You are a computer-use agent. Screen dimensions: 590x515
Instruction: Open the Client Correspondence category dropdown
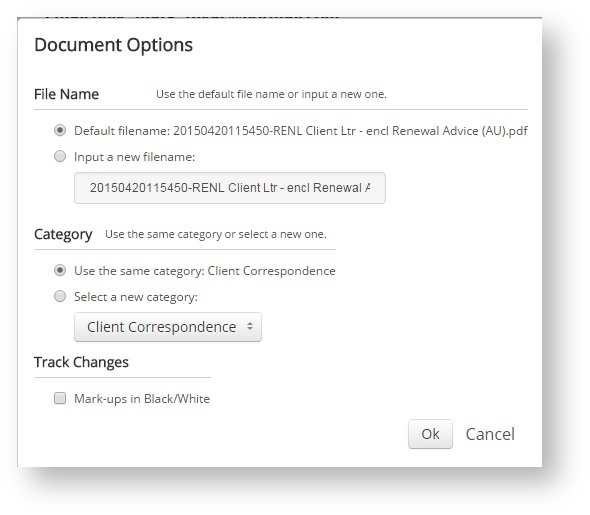[x=168, y=327]
